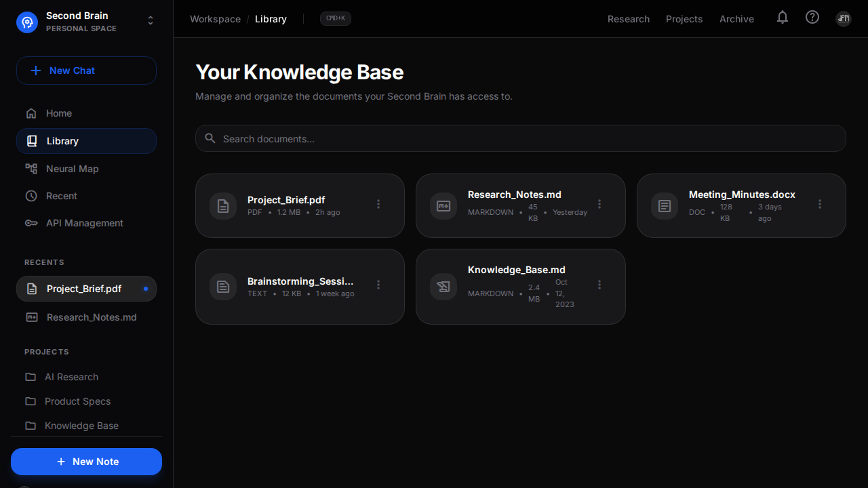The image size is (868, 488).
Task: Click the Project_Brief.pdf file icon
Action: 223,206
